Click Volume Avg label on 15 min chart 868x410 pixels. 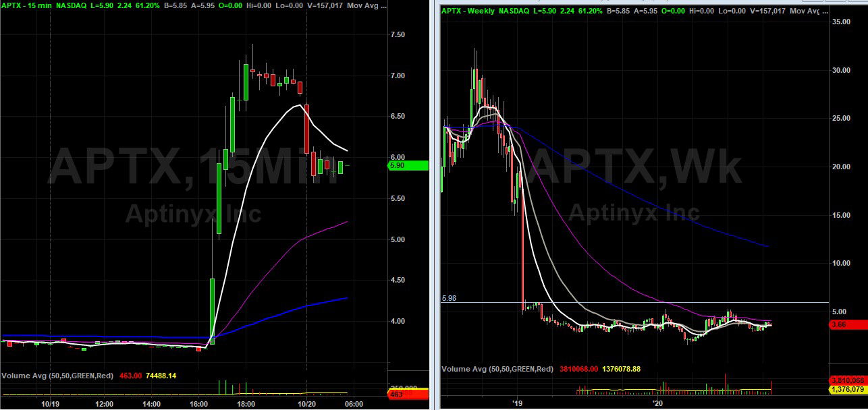(51, 375)
